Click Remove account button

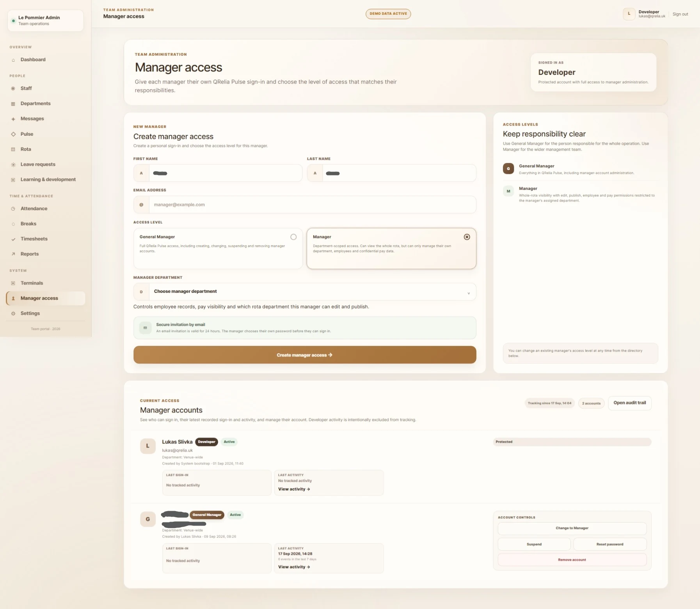(x=572, y=560)
